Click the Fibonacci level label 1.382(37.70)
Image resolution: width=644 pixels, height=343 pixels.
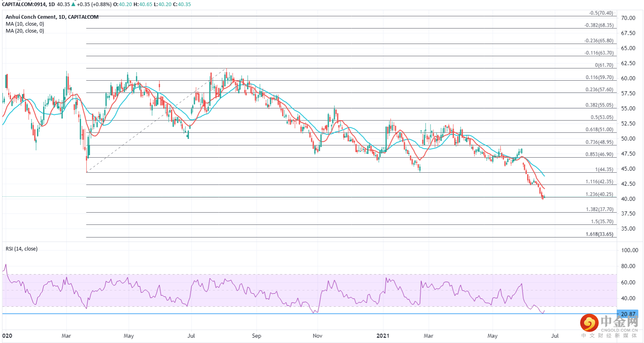tap(600, 209)
